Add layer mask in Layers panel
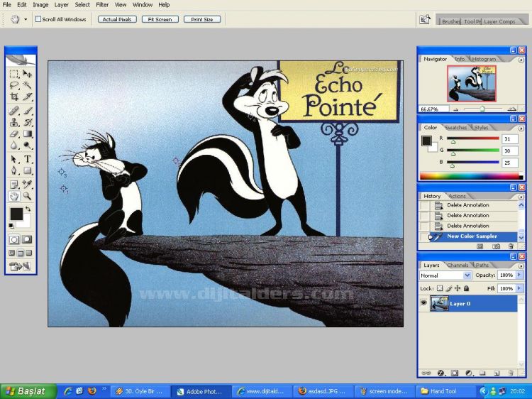This screenshot has width=532, height=399. (x=455, y=373)
